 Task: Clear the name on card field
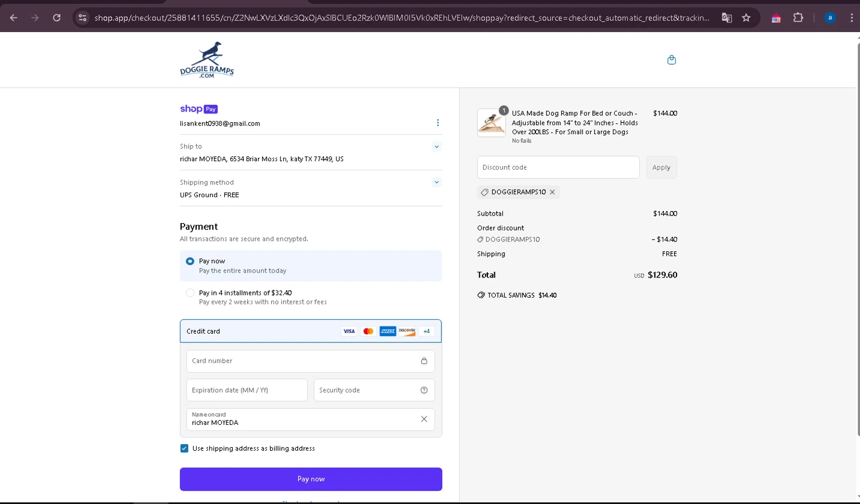[424, 419]
